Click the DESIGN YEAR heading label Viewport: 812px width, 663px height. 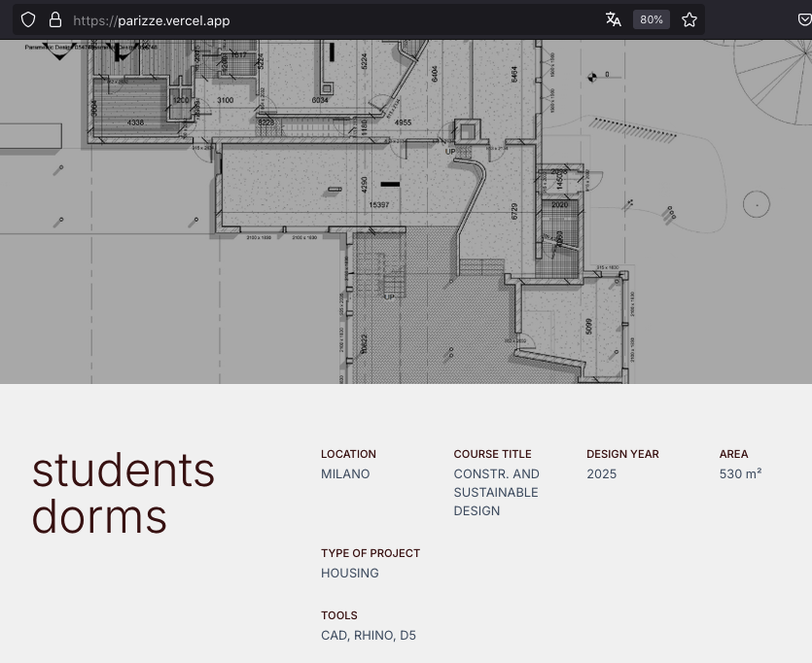pyautogui.click(x=622, y=454)
